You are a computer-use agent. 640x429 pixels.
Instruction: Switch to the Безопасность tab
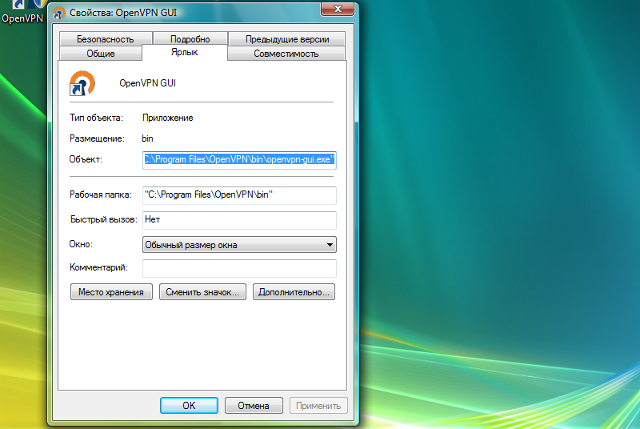[105, 39]
